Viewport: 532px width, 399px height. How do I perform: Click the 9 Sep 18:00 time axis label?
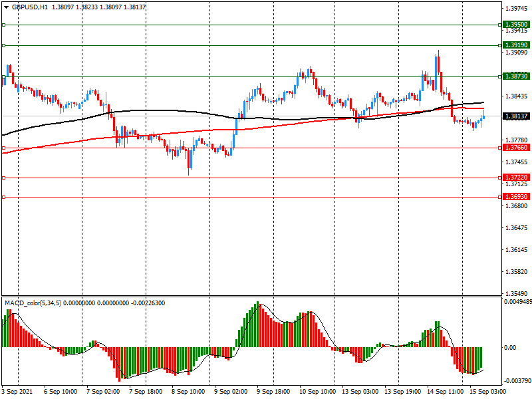click(x=273, y=392)
